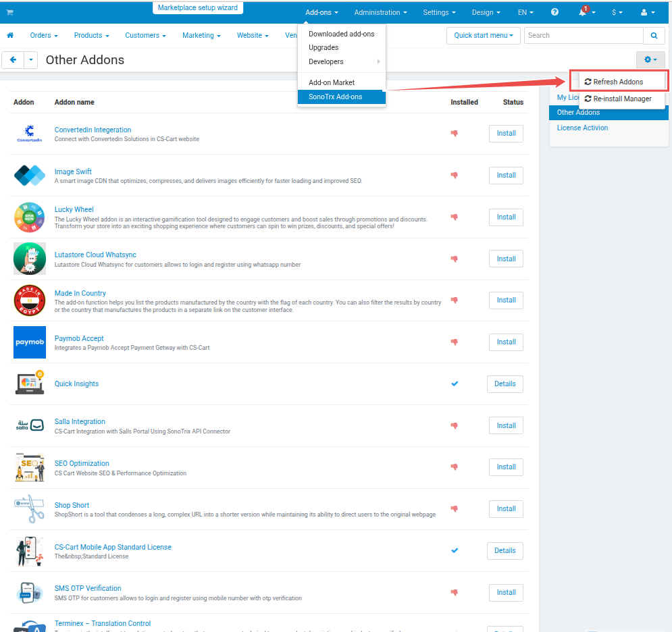
Task: Click the help question mark icon
Action: pyautogui.click(x=554, y=12)
